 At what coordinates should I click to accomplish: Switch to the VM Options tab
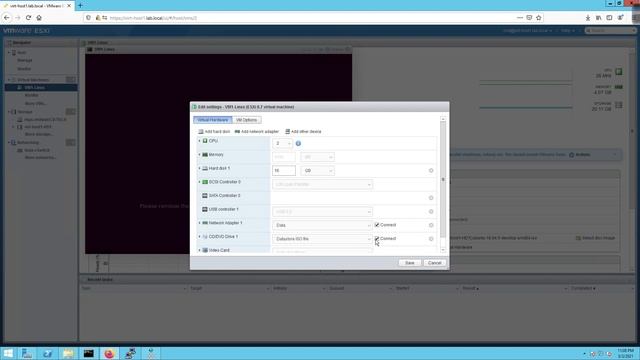click(247, 120)
